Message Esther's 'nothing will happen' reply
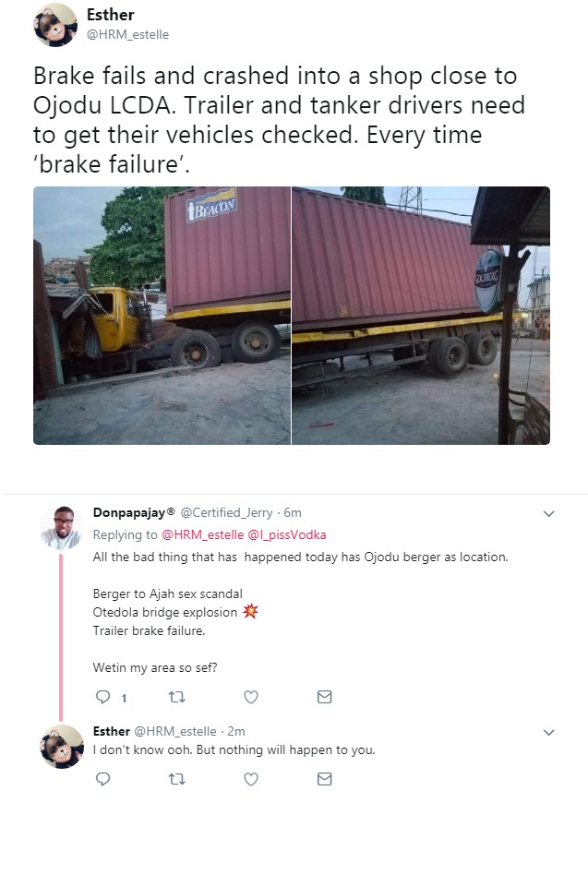The height and width of the screenshot is (875, 588). (324, 780)
